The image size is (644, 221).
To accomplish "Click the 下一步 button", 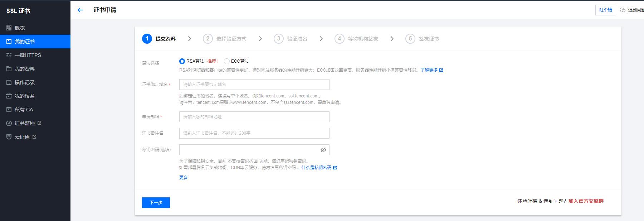I will (x=156, y=203).
